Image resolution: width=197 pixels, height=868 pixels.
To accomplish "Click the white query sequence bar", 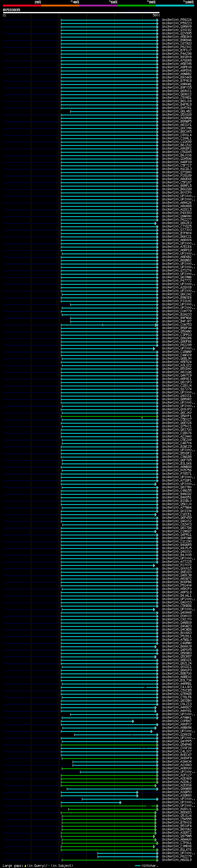I will point(81,12).
